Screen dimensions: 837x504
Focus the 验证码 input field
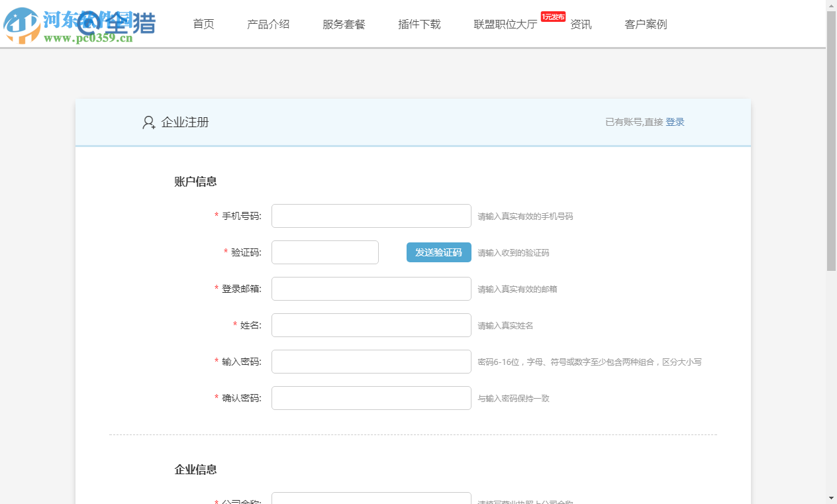[325, 252]
